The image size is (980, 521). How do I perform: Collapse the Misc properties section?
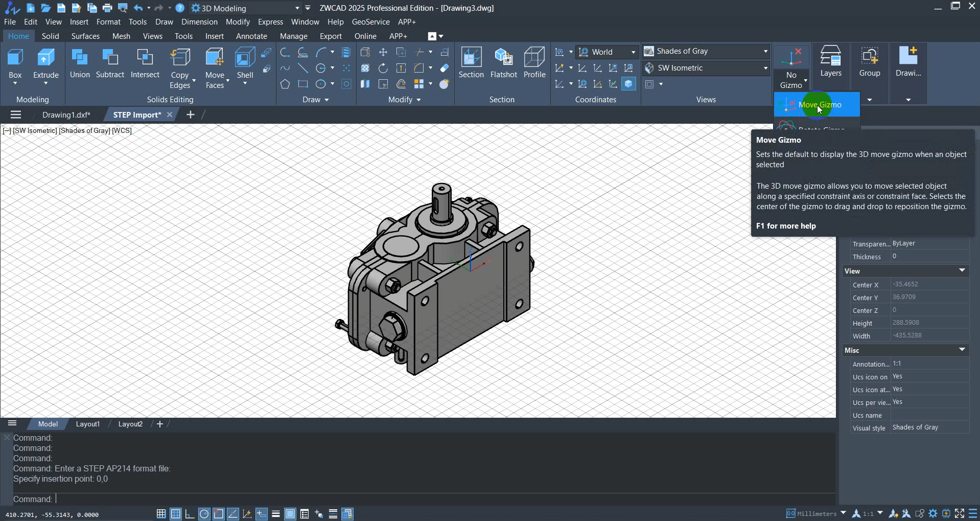[962, 350]
